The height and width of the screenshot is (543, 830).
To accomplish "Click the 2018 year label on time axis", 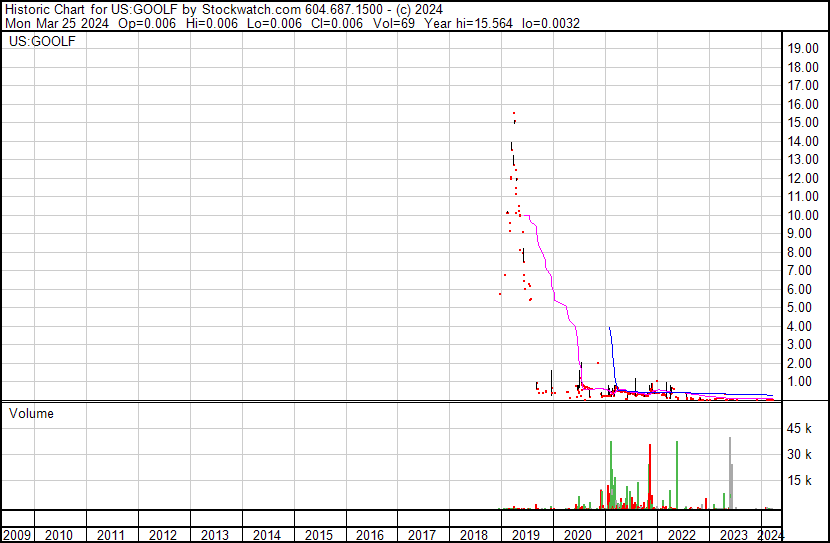I will [474, 535].
